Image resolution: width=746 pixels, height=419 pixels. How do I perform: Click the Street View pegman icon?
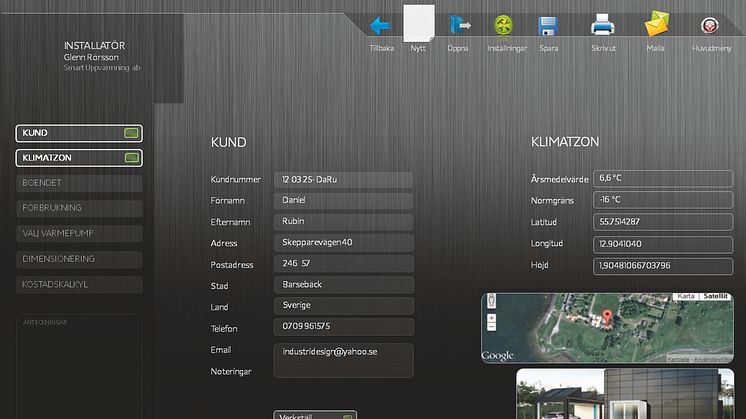click(x=491, y=301)
